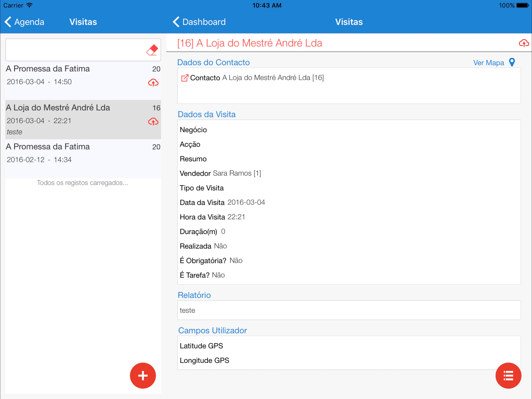The height and width of the screenshot is (399, 532).
Task: Tap the cloud upload icon in the A Loja do Mestré André Lda row
Action: [153, 122]
